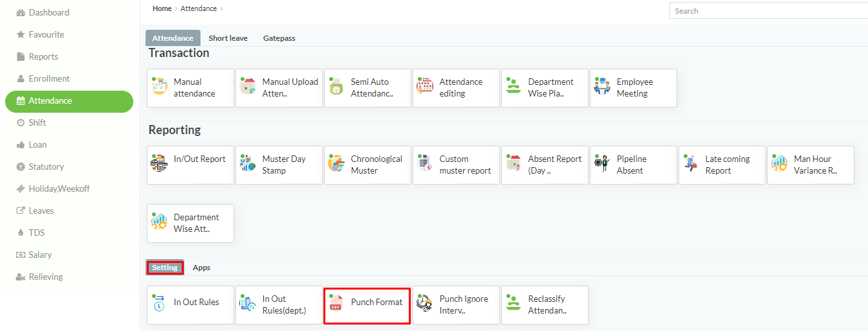The image size is (868, 331).
Task: Open Shift sidebar item
Action: pyautogui.click(x=69, y=122)
